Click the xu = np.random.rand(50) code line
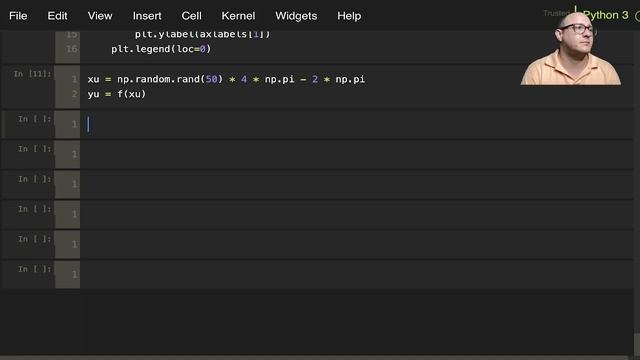The width and height of the screenshot is (640, 360). [226, 79]
